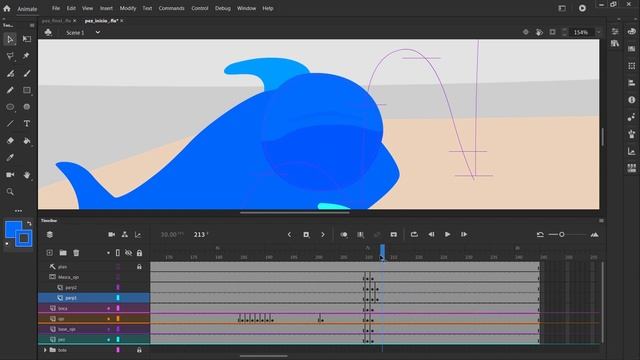
Task: Toggle hide all layers eye icon
Action: (129, 253)
